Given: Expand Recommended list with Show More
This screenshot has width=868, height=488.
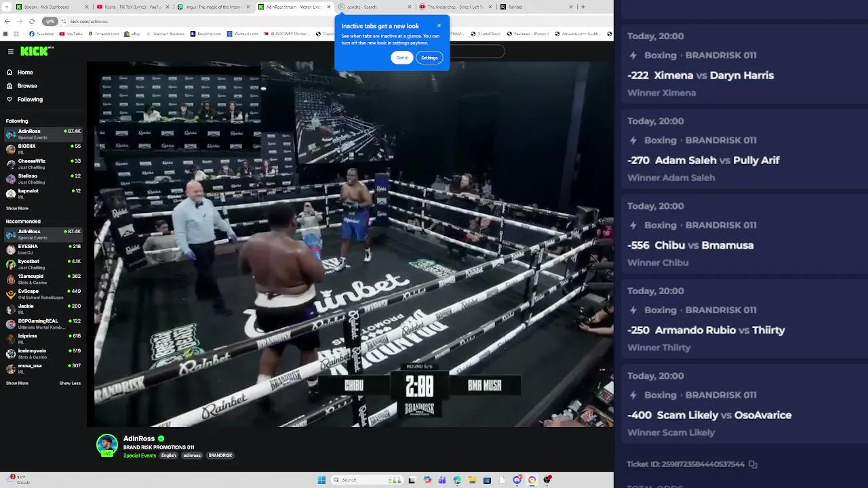Looking at the screenshot, I should pyautogui.click(x=17, y=384).
